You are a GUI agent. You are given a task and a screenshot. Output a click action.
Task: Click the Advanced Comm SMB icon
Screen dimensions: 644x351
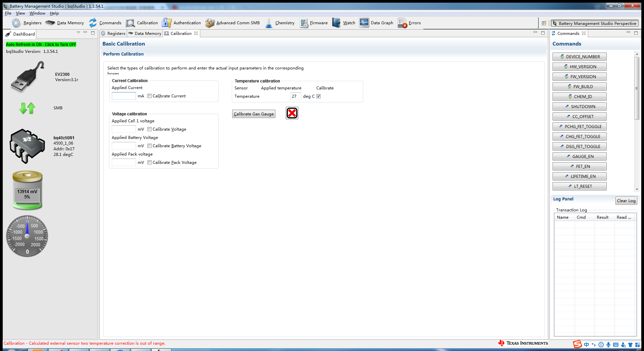[x=210, y=23]
